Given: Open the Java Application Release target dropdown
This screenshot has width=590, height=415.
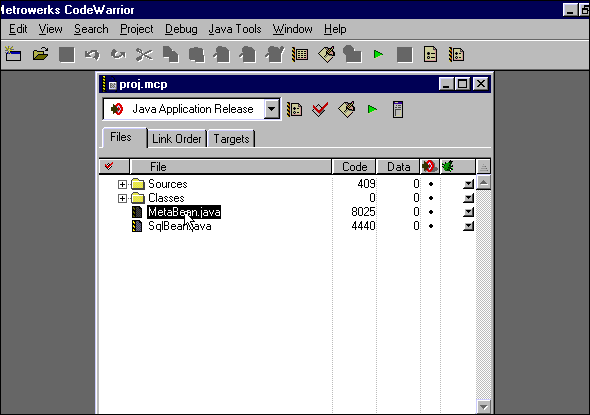Looking at the screenshot, I should (x=271, y=109).
